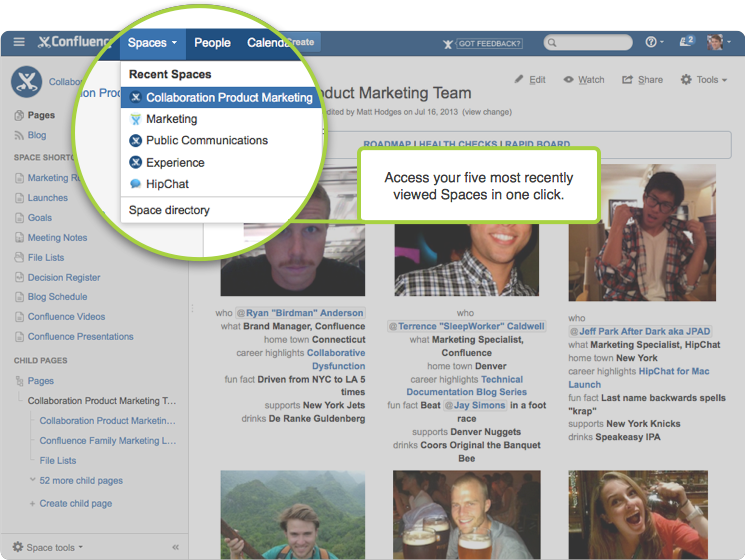
Task: Click the File Lists paperclip icon
Action: (19, 257)
